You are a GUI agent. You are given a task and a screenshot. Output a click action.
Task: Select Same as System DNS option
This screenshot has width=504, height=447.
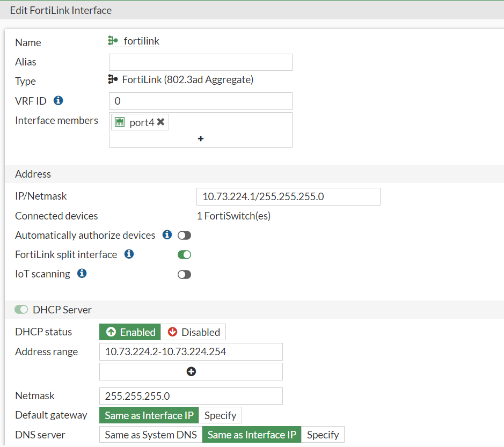coord(151,435)
